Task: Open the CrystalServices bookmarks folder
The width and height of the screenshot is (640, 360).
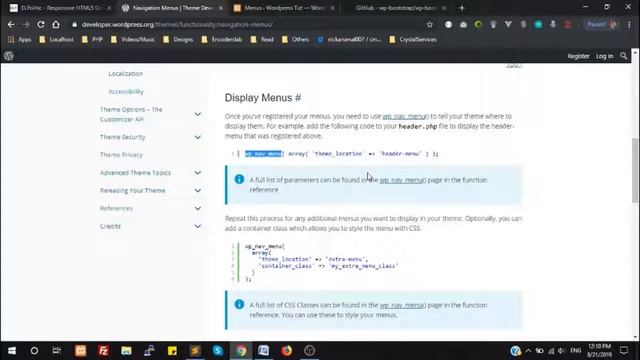Action: pyautogui.click(x=413, y=40)
